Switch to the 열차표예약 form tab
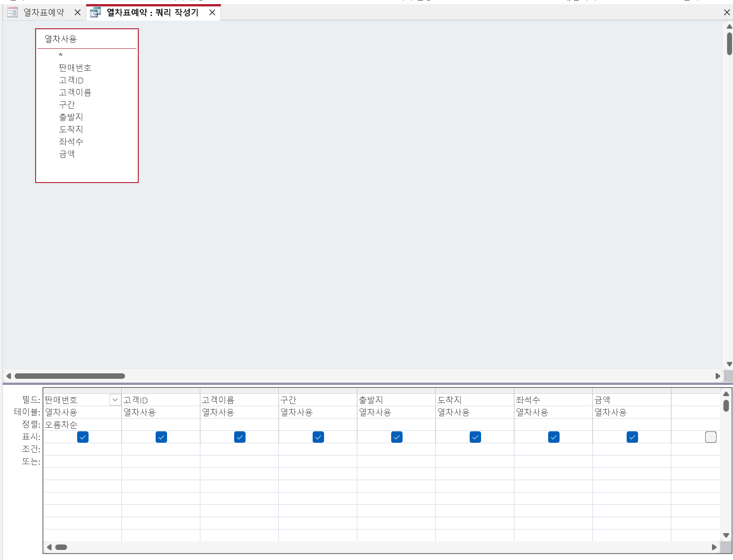The image size is (733, 560). (x=44, y=12)
